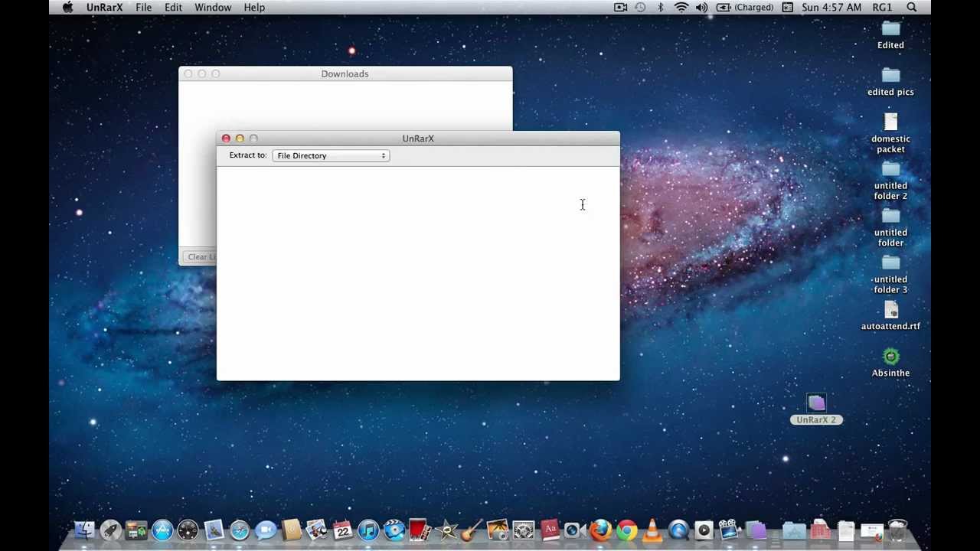Open Dictionary from the Dock

[x=550, y=530]
